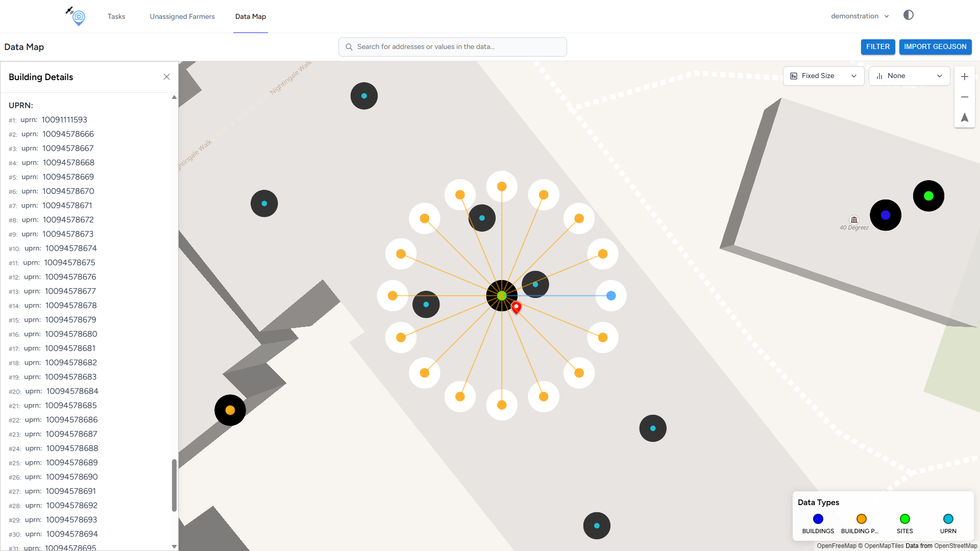Click the green site marker at cluster center
The width and height of the screenshot is (980, 551).
501,295
